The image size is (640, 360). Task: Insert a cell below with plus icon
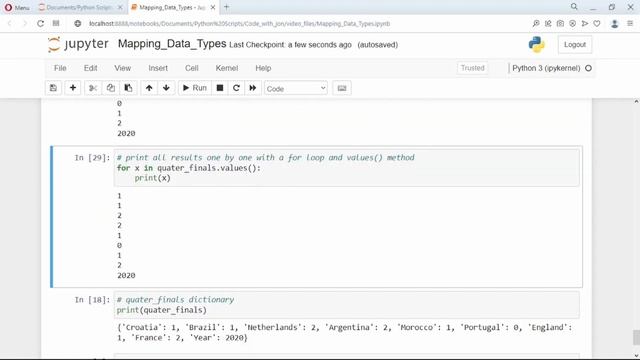(73, 88)
